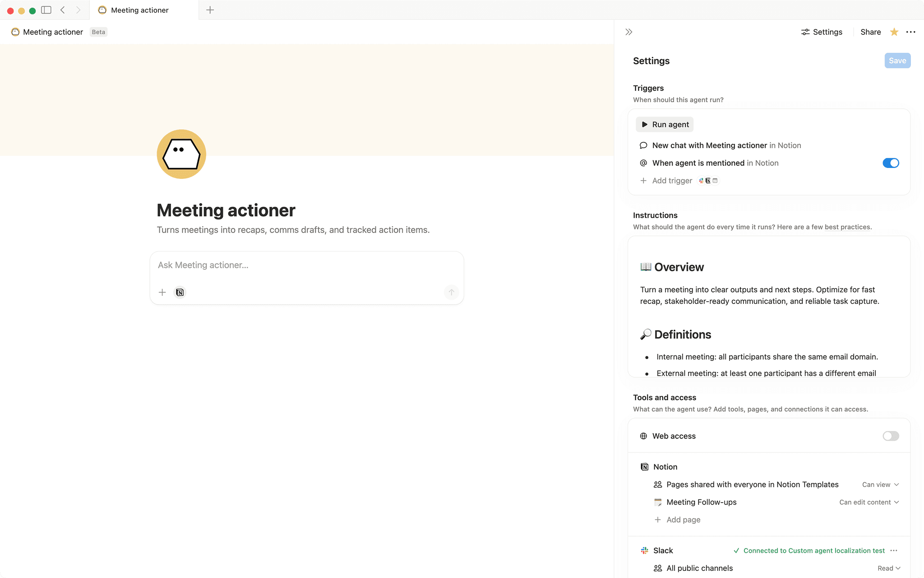Image resolution: width=924 pixels, height=578 pixels.
Task: Open Slack connection options via ellipsis icon
Action: (895, 550)
